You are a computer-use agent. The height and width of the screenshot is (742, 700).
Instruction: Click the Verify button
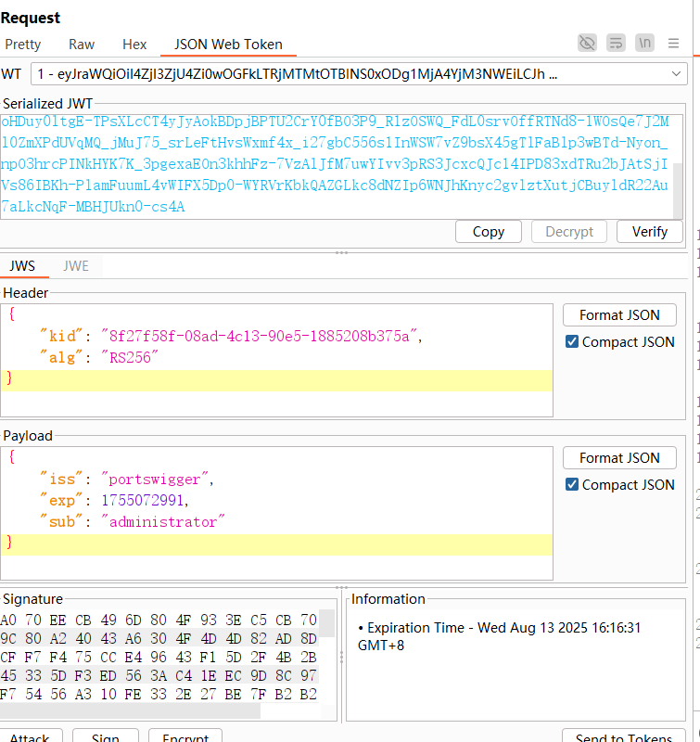[649, 232]
